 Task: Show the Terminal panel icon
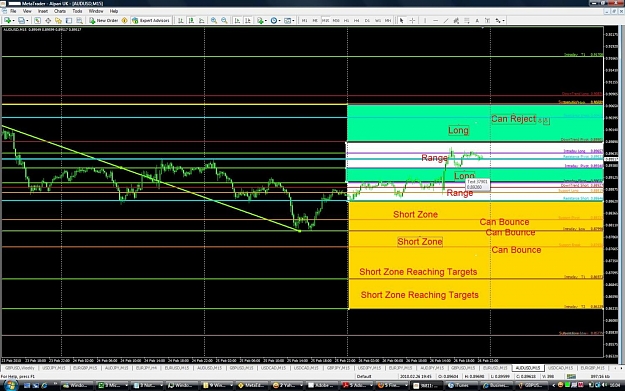(69, 20)
